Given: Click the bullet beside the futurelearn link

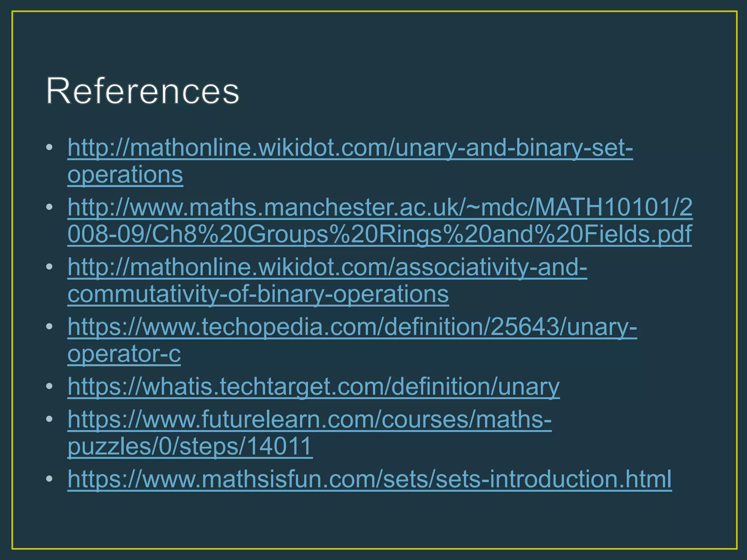Looking at the screenshot, I should 50,420.
